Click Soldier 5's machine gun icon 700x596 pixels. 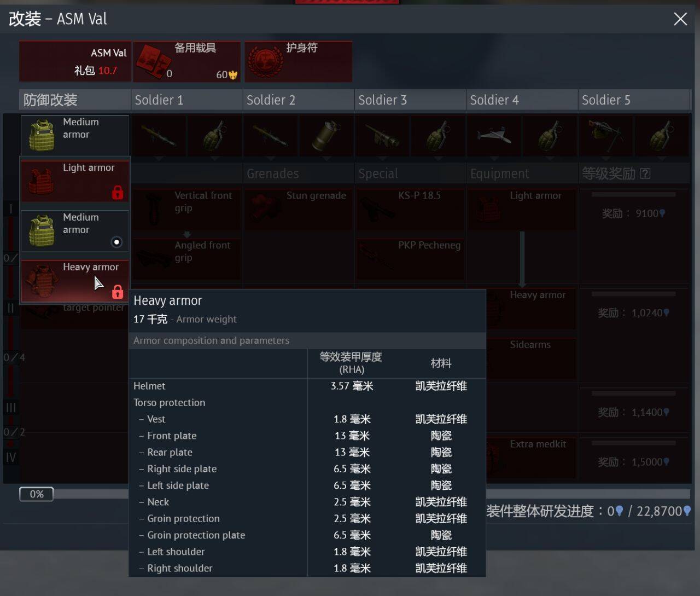point(605,136)
